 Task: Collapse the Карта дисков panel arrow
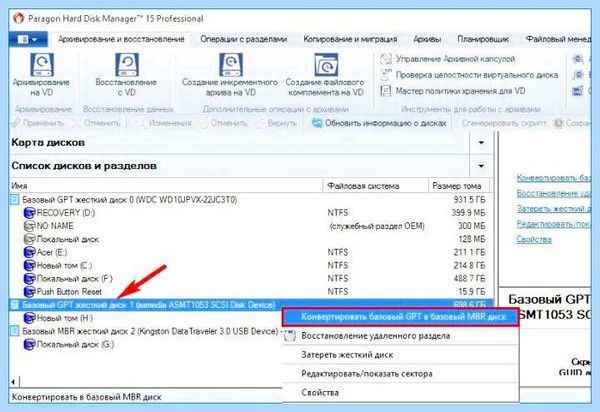point(481,143)
